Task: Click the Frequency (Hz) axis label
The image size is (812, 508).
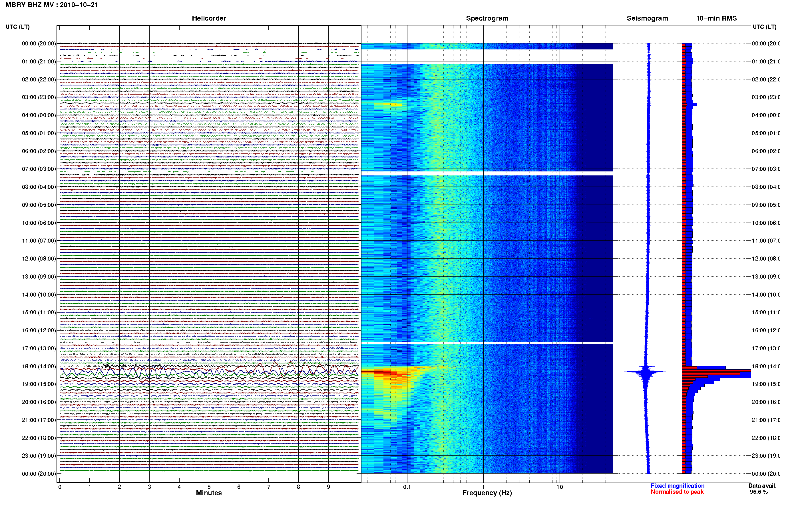Action: [x=487, y=493]
